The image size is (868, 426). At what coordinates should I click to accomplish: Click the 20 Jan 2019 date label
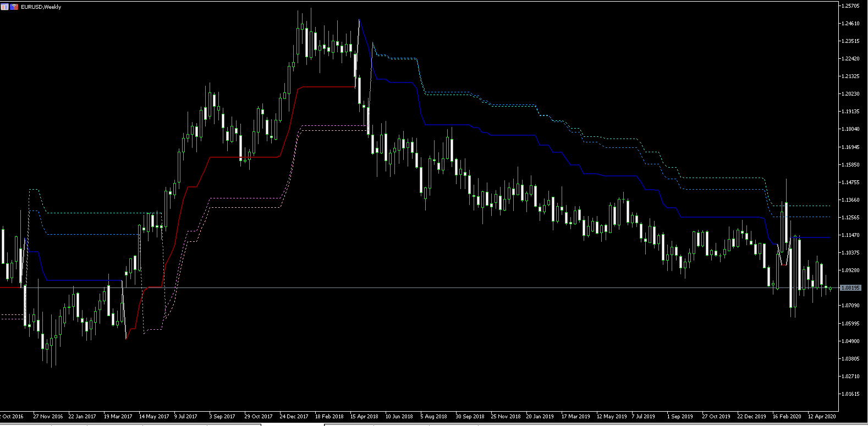(x=540, y=416)
